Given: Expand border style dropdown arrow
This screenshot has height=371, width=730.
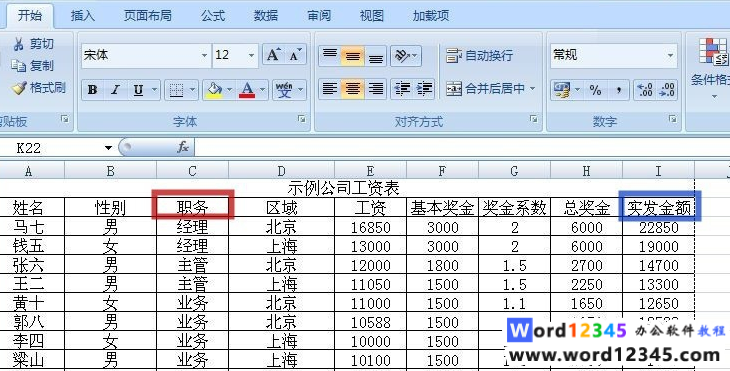Looking at the screenshot, I should coord(193,90).
